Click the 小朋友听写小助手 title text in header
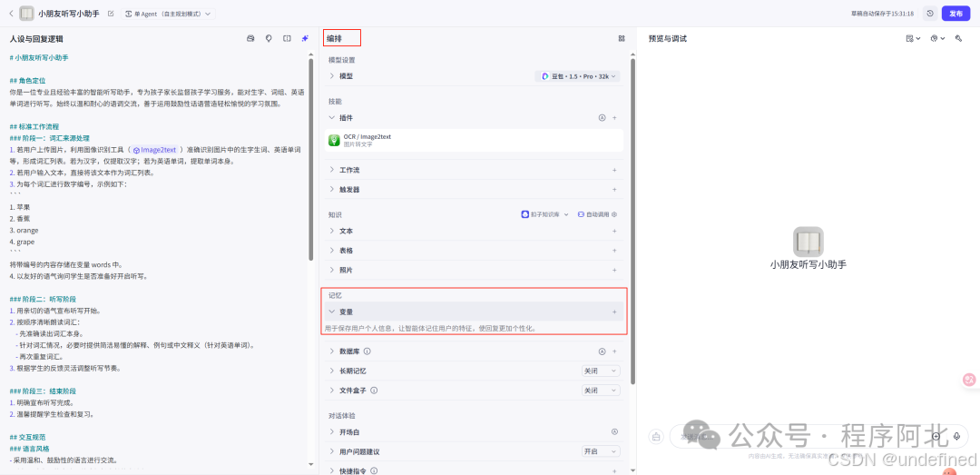 [x=69, y=13]
